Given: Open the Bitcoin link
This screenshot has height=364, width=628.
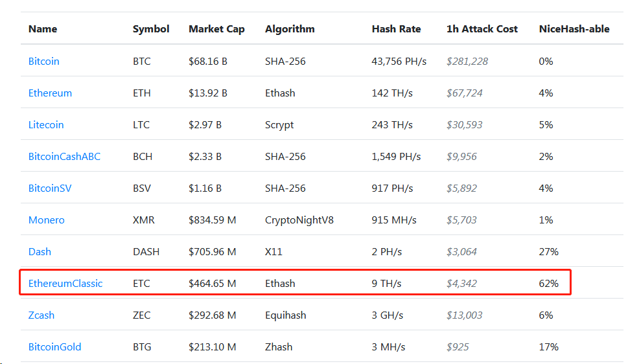Looking at the screenshot, I should click(43, 62).
